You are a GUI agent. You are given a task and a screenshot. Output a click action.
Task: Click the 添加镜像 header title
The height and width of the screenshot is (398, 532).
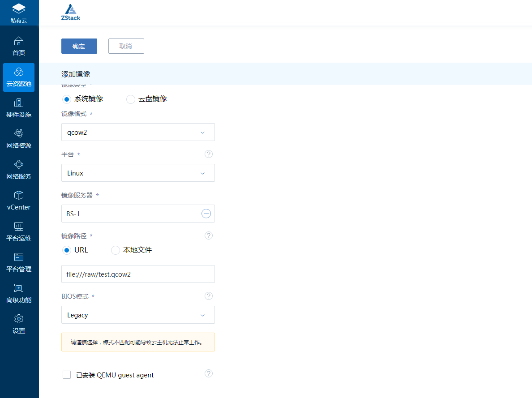coord(76,74)
